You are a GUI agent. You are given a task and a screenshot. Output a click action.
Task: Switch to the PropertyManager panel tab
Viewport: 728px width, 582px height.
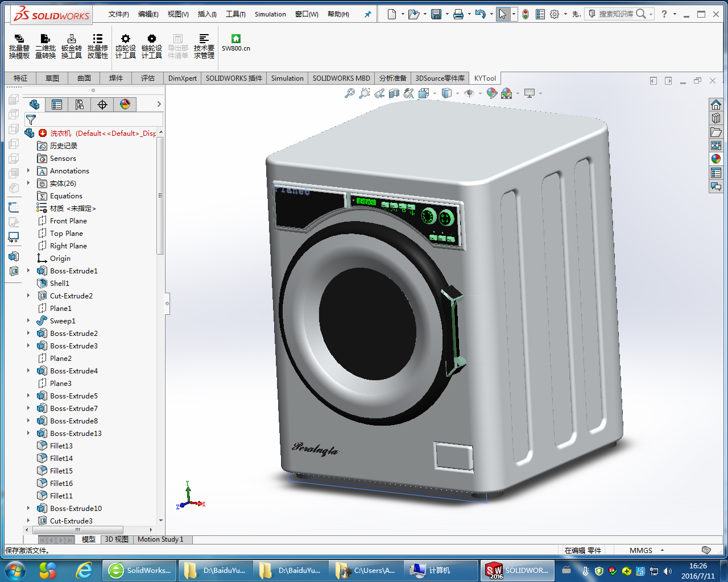(57, 104)
